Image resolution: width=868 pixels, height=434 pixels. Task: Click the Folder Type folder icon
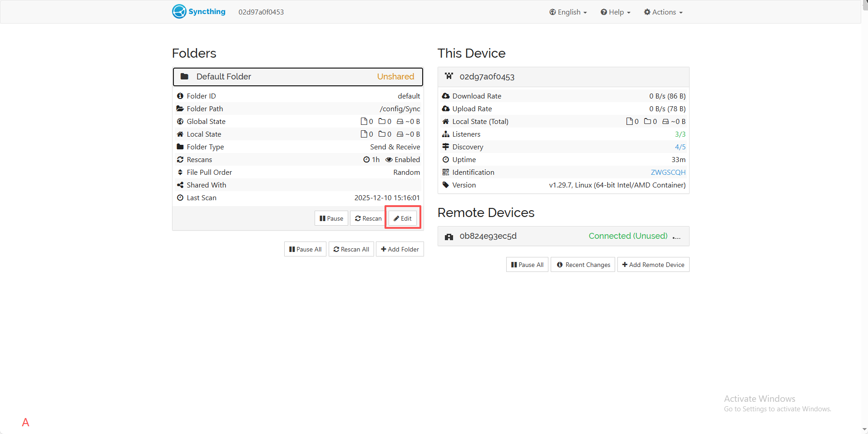(x=180, y=147)
